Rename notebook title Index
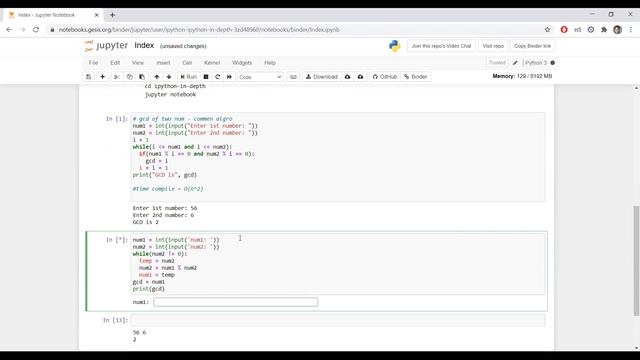The height and width of the screenshot is (360, 640). (x=144, y=45)
